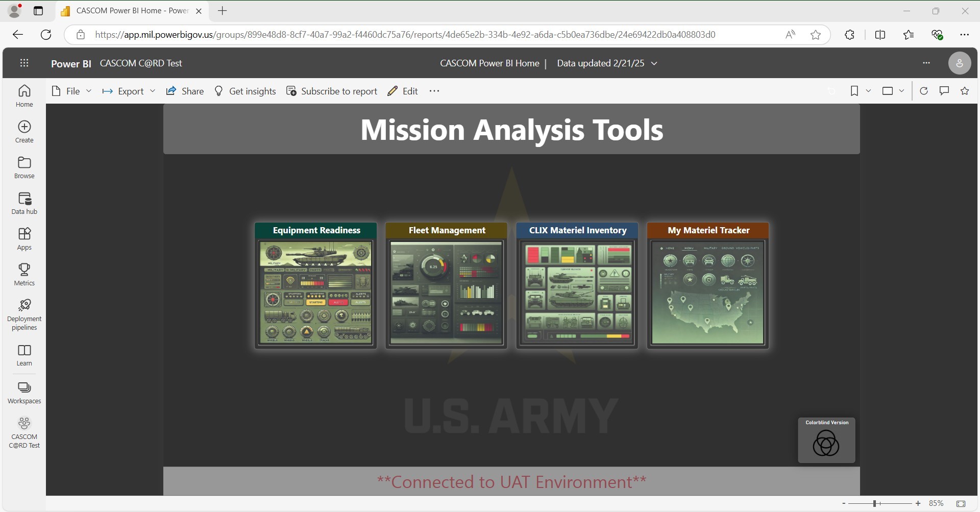This screenshot has width=980, height=512.
Task: Open the Learn sidebar icon
Action: pos(24,355)
